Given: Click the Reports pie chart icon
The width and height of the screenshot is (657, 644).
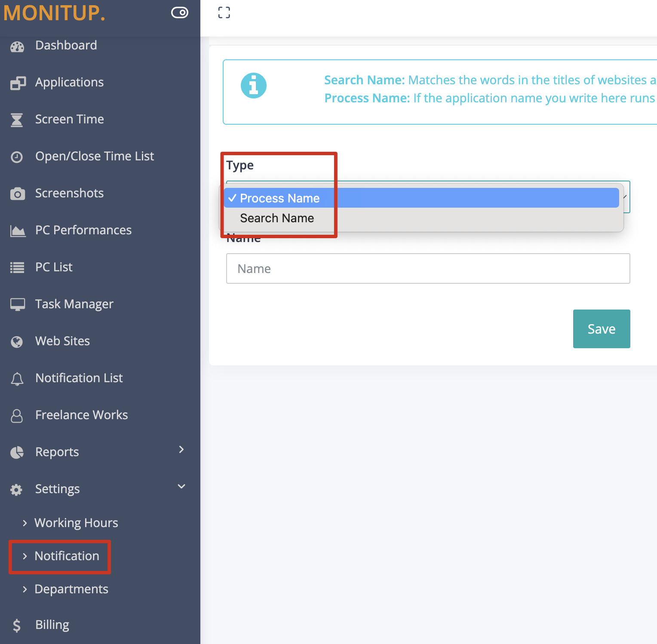Looking at the screenshot, I should pyautogui.click(x=17, y=452).
